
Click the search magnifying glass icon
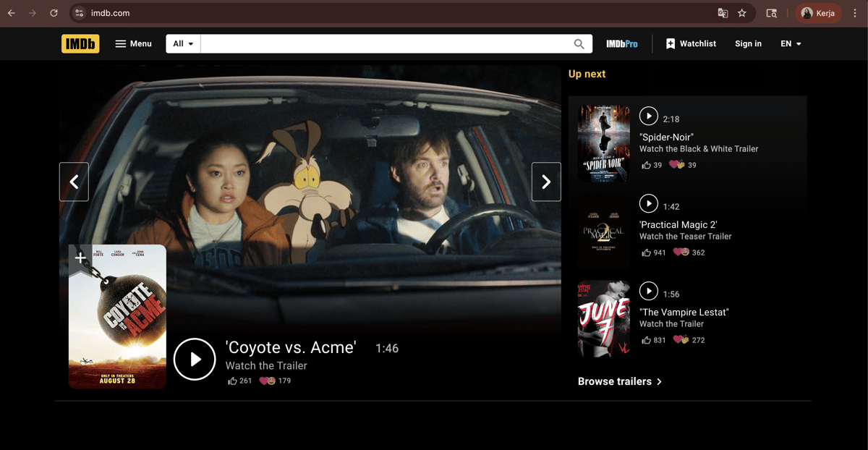point(579,43)
